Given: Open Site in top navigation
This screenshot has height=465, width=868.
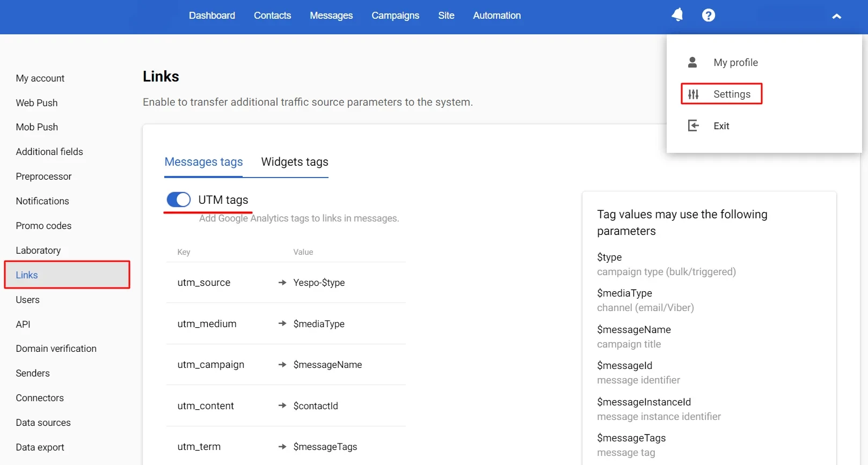Looking at the screenshot, I should pos(446,16).
